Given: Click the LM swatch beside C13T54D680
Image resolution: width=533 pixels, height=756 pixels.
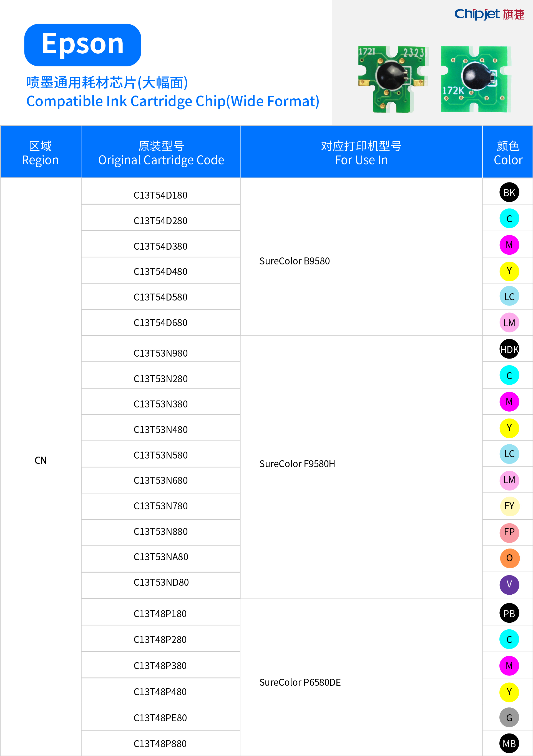Looking at the screenshot, I should 509,323.
